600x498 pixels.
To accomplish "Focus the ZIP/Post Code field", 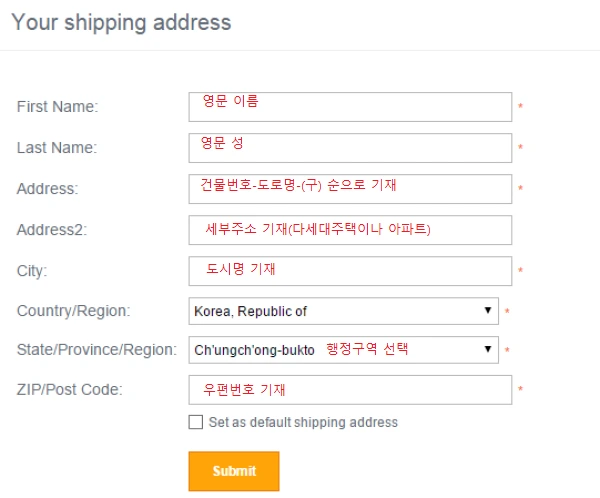I will (350, 390).
